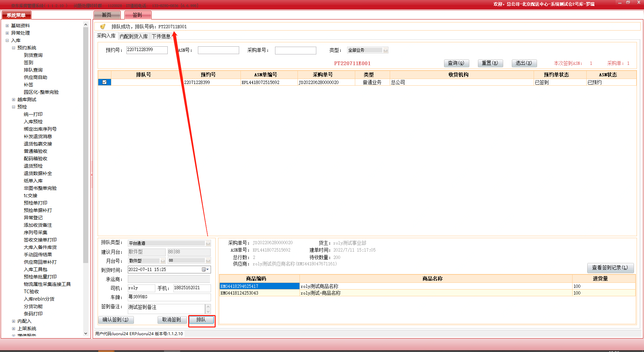Image resolution: width=644 pixels, height=352 pixels.
Task: Collapse the 预约系统 tree node
Action: [13, 48]
